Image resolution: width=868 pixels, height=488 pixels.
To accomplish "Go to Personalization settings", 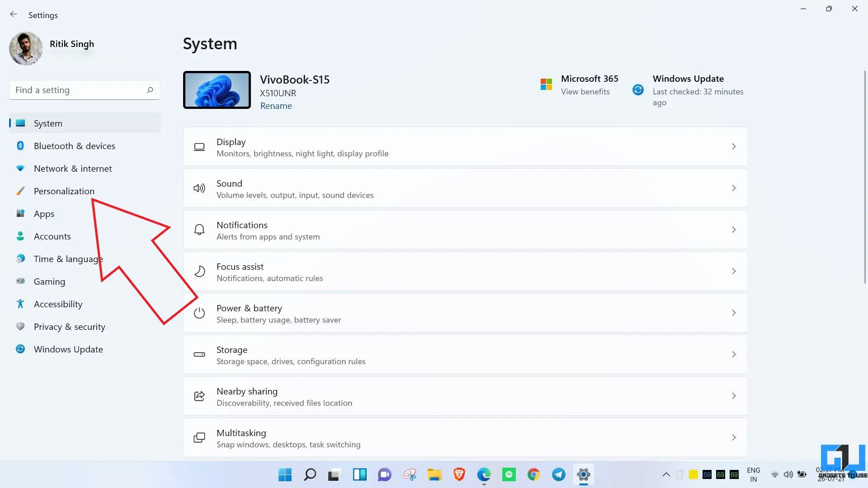I will tap(85, 191).
